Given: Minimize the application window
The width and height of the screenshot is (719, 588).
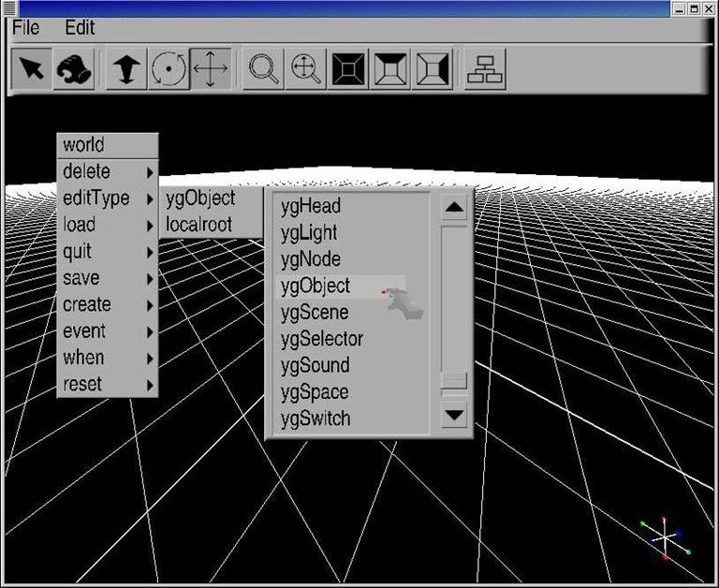Looking at the screenshot, I should pos(680,8).
